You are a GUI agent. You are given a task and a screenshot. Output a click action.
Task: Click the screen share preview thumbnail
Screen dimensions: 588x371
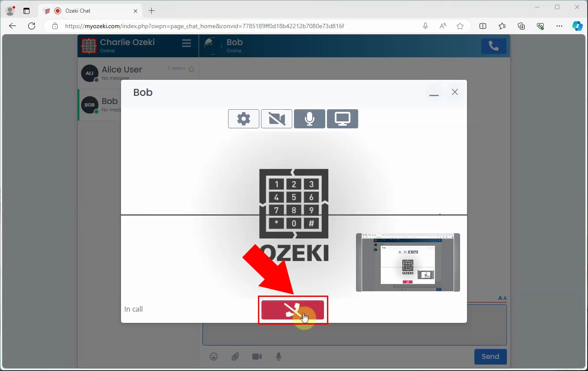click(408, 262)
